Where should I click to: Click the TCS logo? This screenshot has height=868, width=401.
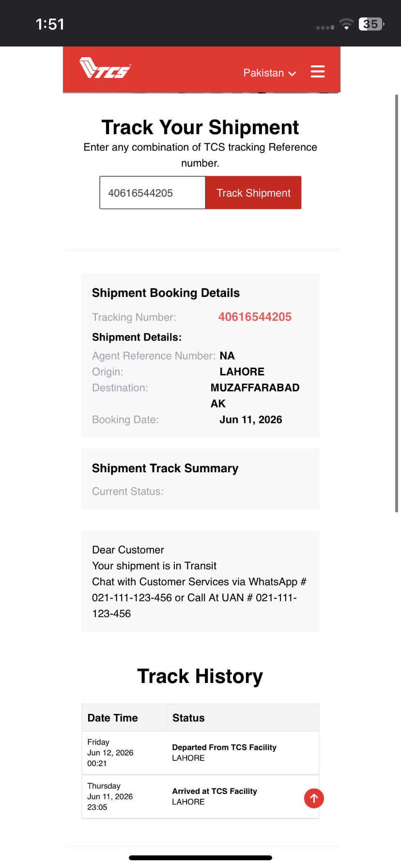point(105,68)
